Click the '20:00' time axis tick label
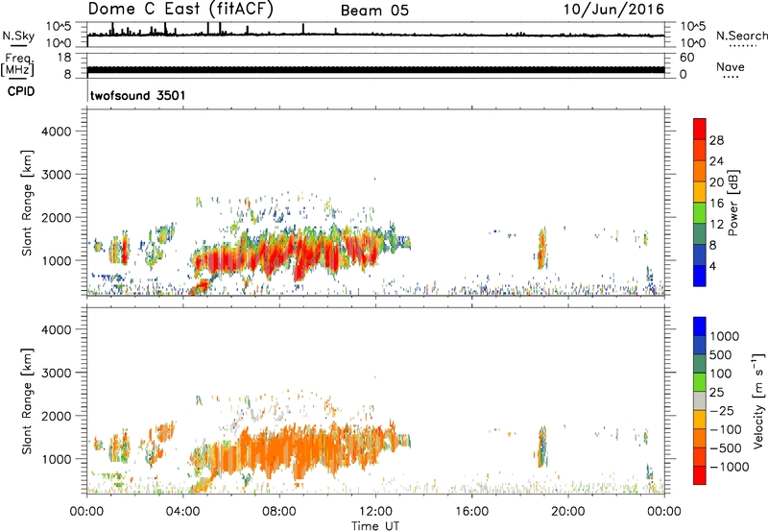This screenshot has height=532, width=768. coord(568,512)
